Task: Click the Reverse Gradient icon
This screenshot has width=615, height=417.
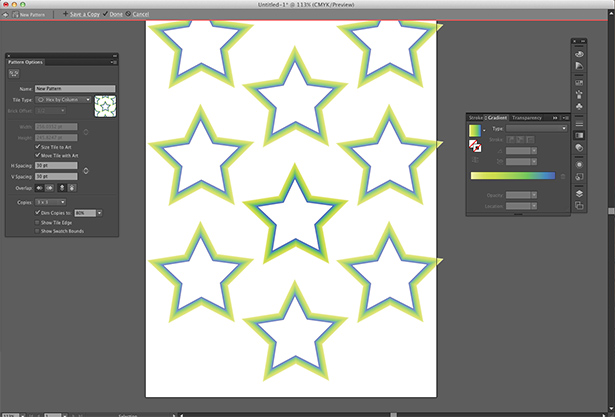Action: click(x=475, y=160)
